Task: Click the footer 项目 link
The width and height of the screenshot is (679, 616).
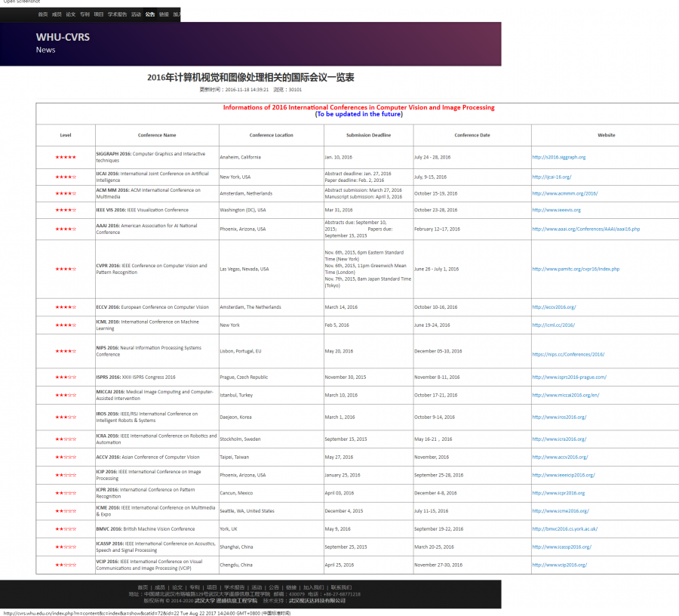Action: coord(211,587)
